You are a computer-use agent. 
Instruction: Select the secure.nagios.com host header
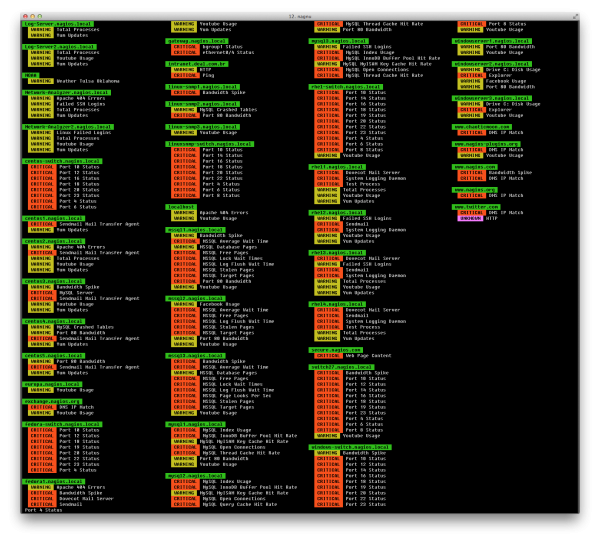(x=337, y=350)
